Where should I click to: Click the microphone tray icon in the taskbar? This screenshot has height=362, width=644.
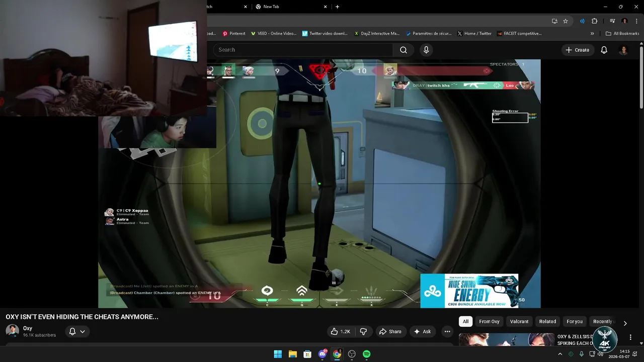[582, 354]
